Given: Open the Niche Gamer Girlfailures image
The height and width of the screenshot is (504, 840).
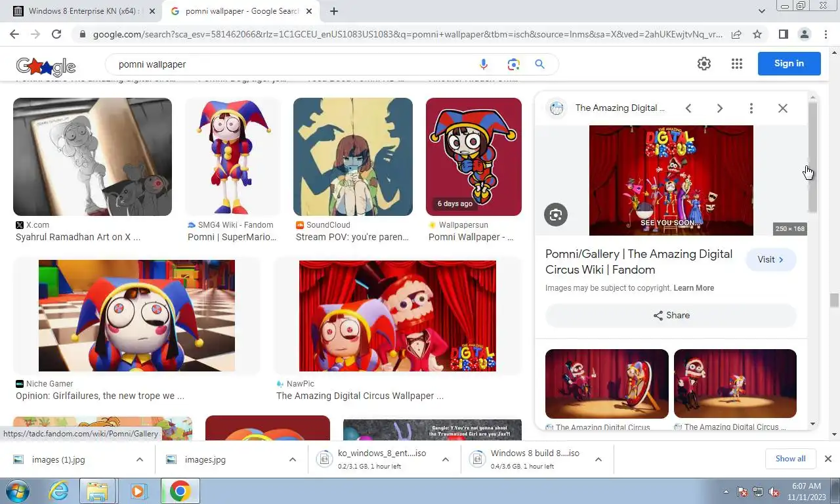Looking at the screenshot, I should point(136,316).
